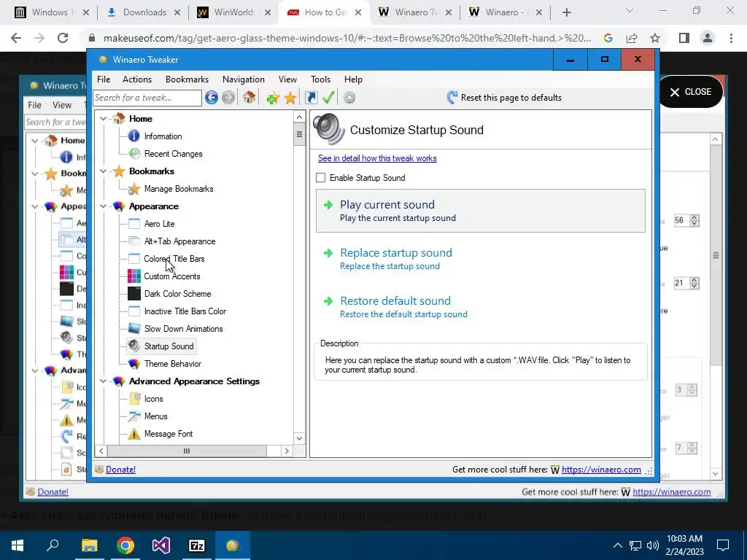Open Chrome from the taskbar
This screenshot has height=560, width=747.
[x=125, y=545]
